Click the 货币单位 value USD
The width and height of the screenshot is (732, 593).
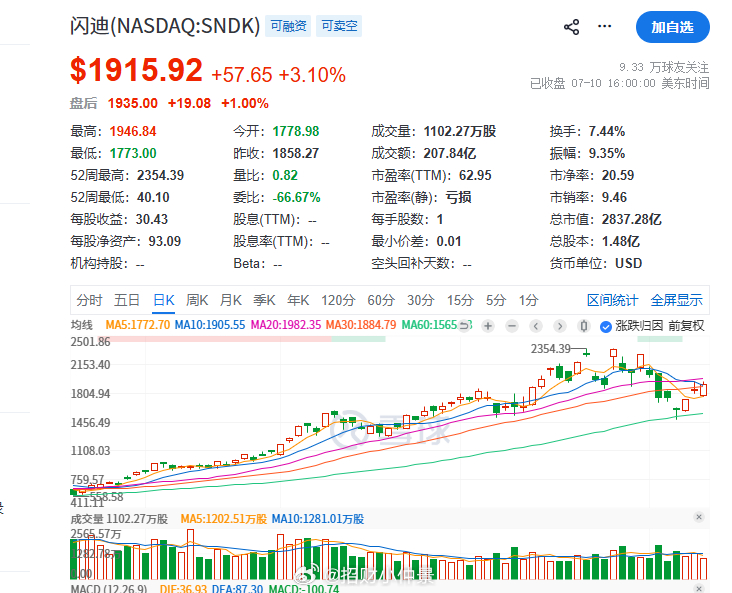click(628, 263)
